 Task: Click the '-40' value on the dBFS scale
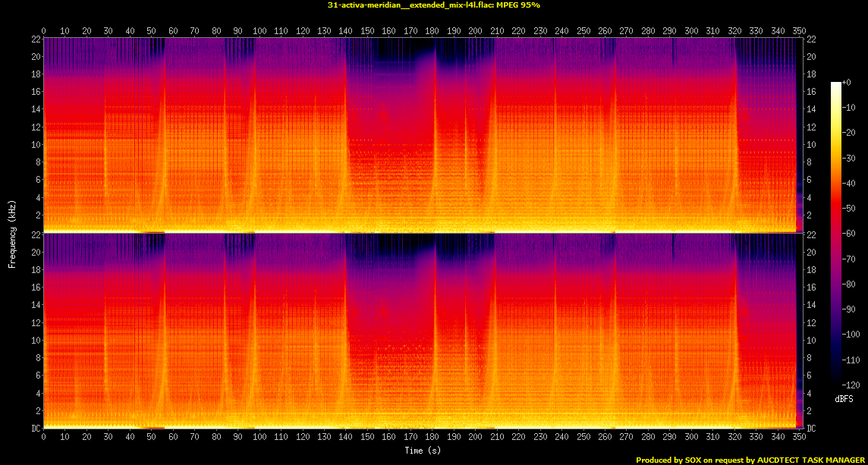pyautogui.click(x=848, y=183)
